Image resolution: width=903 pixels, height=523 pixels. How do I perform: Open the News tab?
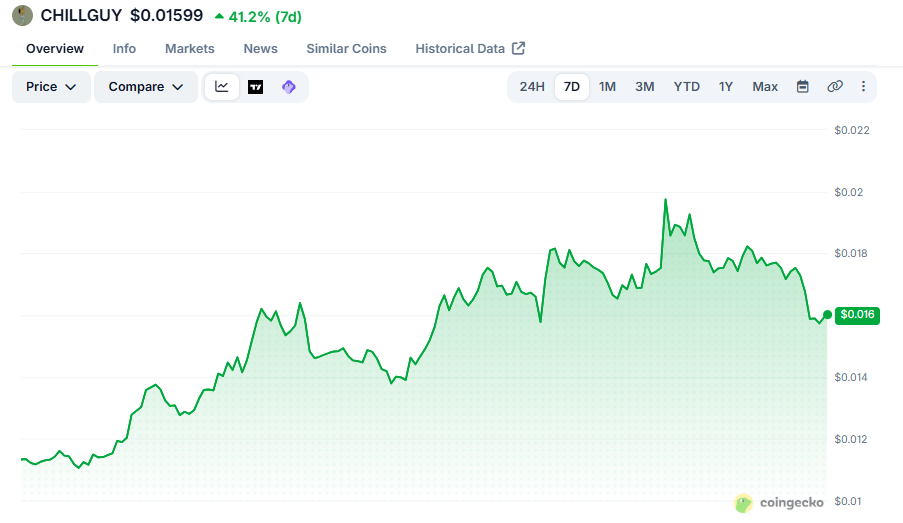click(x=260, y=49)
